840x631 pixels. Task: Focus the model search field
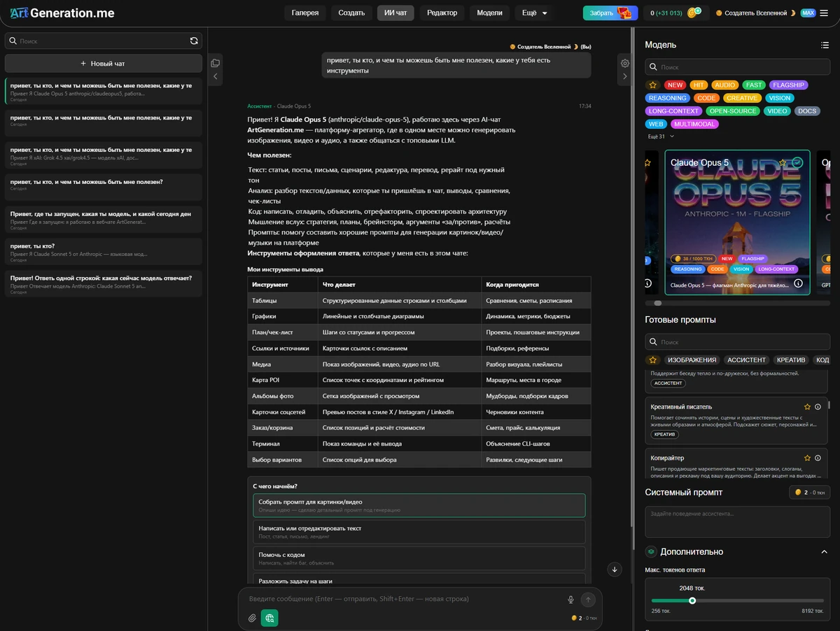pos(737,67)
